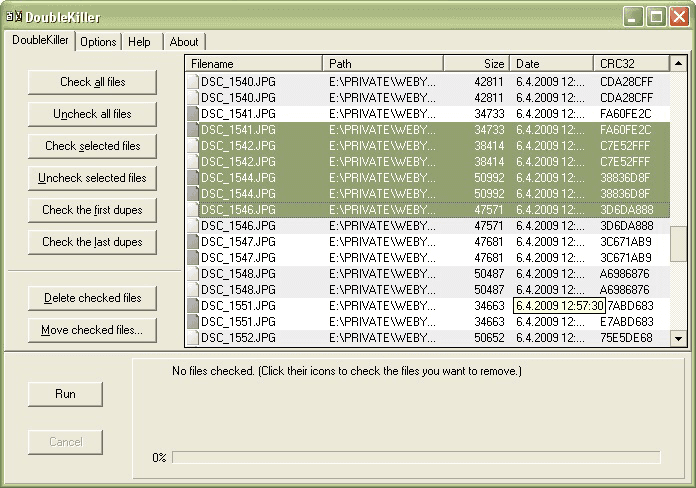This screenshot has height=488, width=696.
Task: Click the file list scrollbar thumb
Action: point(678,244)
